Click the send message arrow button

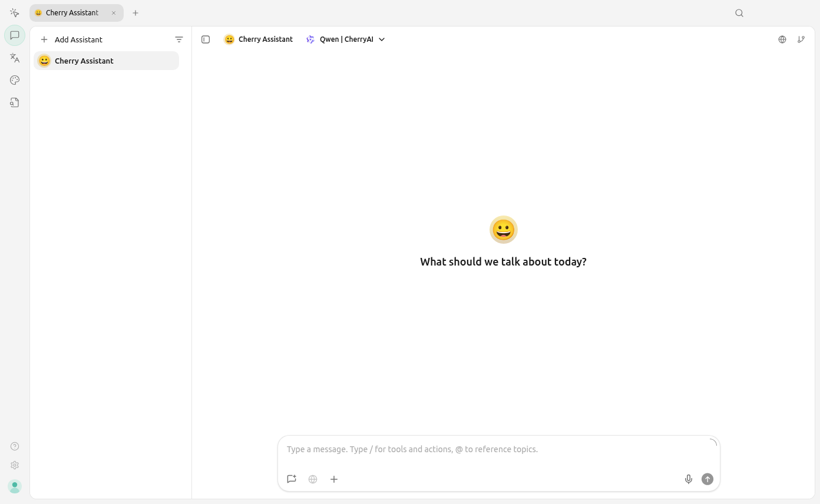[x=707, y=479]
